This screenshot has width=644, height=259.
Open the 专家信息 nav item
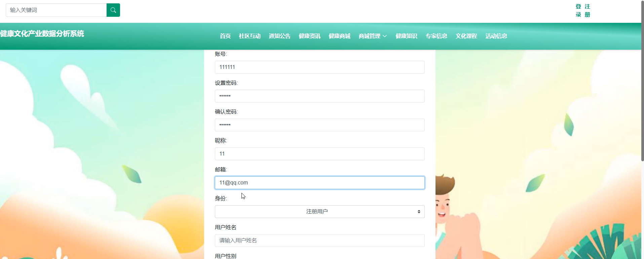pyautogui.click(x=437, y=36)
